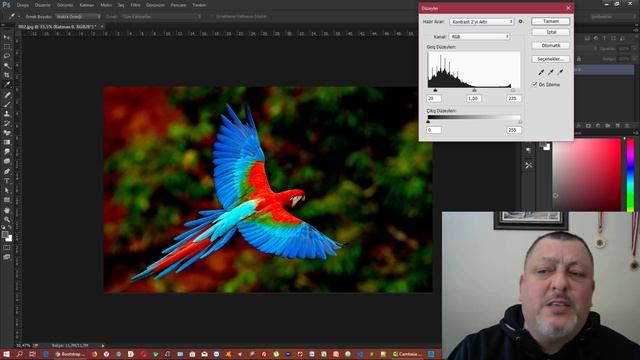Select the Rectangular Marquee tool

(x=7, y=47)
